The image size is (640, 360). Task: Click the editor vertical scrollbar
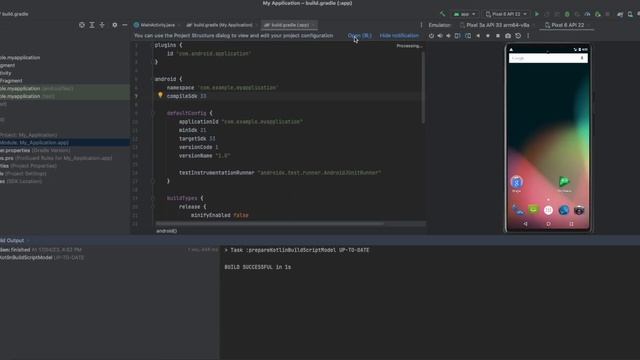(423, 88)
